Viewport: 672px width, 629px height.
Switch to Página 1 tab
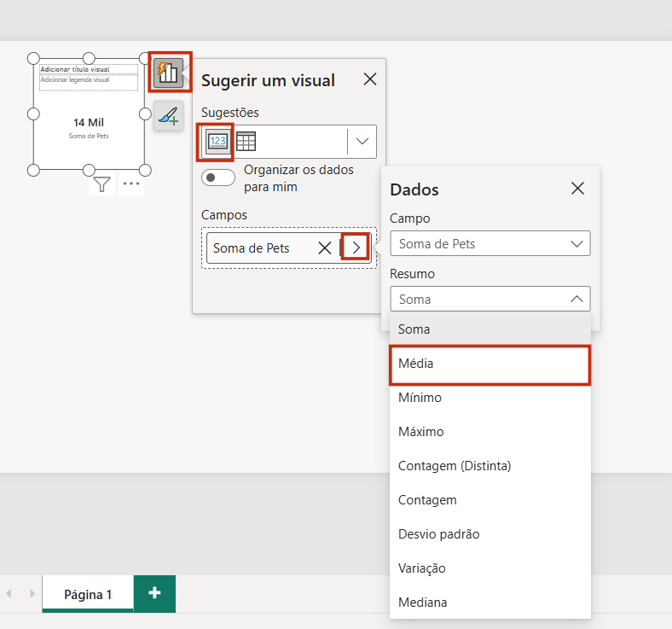tap(88, 594)
